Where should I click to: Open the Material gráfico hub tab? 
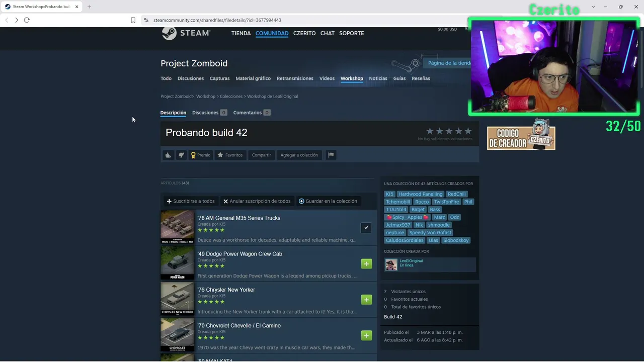253,78
